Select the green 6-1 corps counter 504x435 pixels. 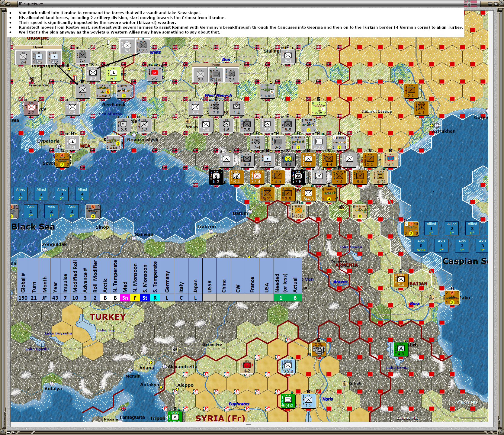[113, 74]
